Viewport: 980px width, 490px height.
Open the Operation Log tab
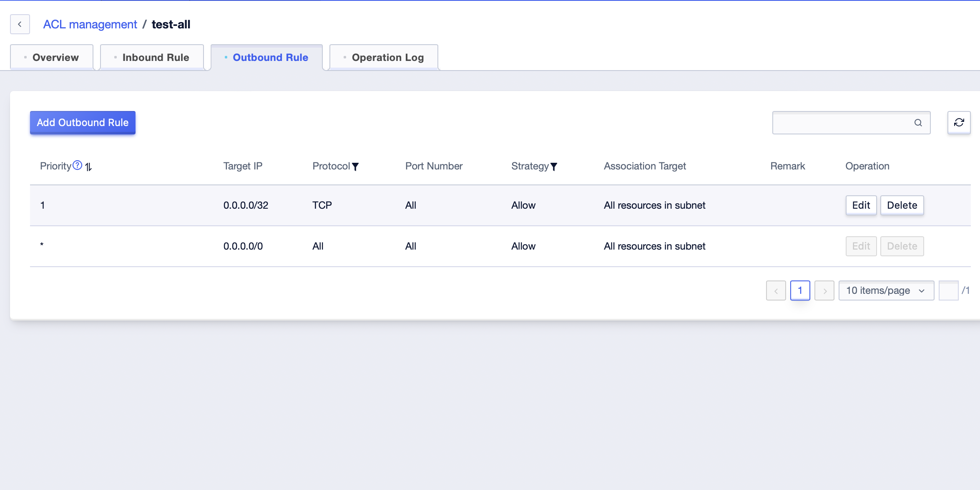coord(384,57)
